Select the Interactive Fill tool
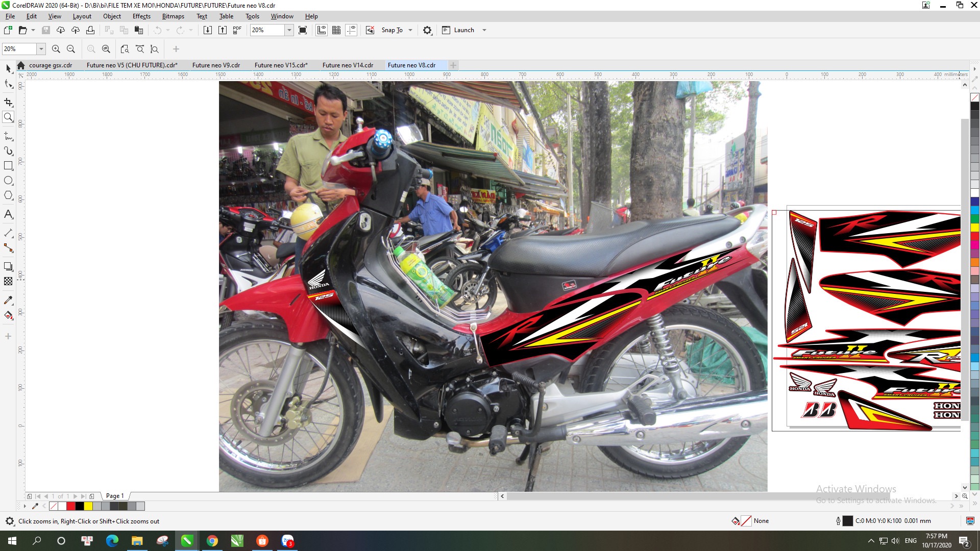This screenshot has width=980, height=551. [x=8, y=315]
